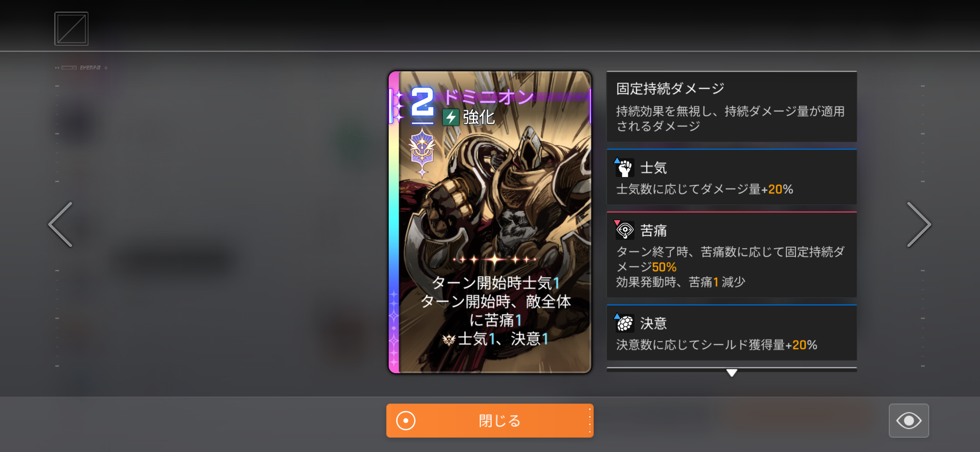980x452 pixels.
Task: Click the 士気 fist buff icon
Action: 624,168
